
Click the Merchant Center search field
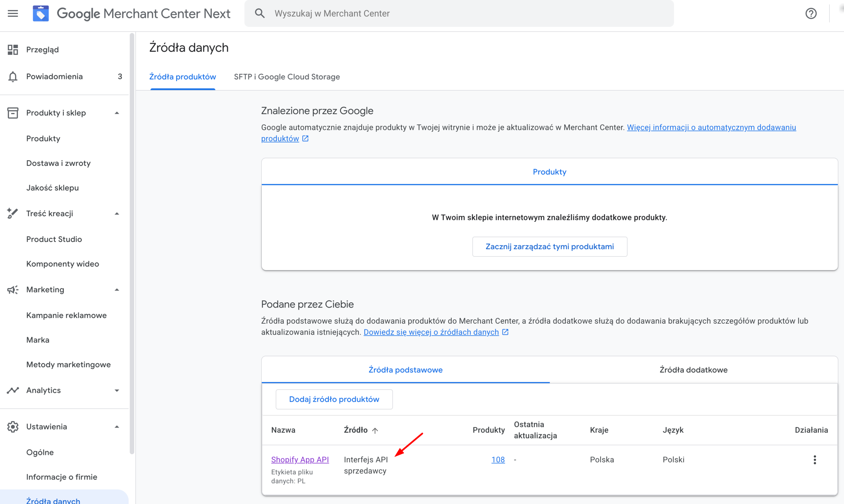click(407, 13)
